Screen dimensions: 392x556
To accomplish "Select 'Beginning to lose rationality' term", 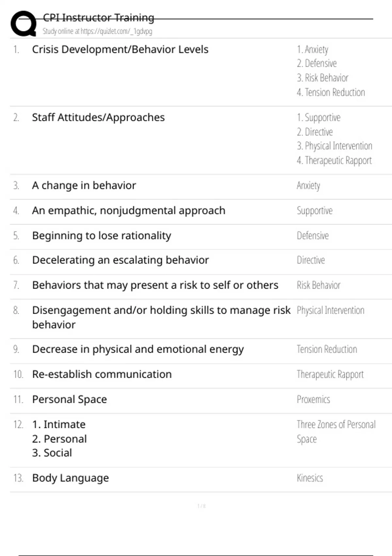I will (101, 235).
